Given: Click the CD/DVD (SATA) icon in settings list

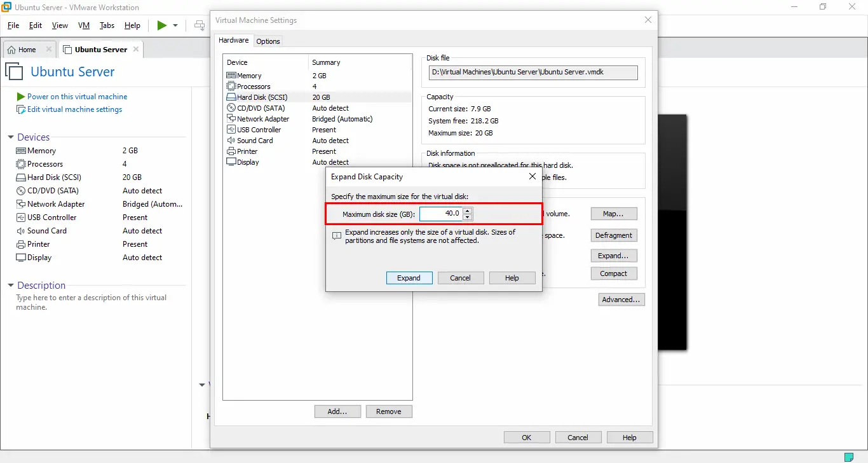Looking at the screenshot, I should pos(231,108).
